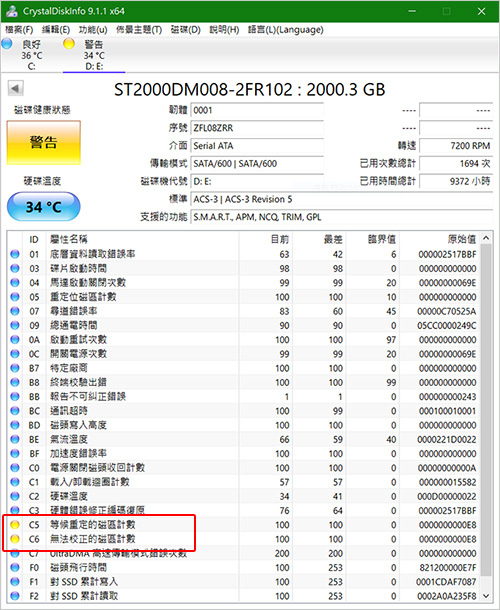
Task: Click the CrystalDiskInfo app icon in the title bar
Action: pos(11,11)
